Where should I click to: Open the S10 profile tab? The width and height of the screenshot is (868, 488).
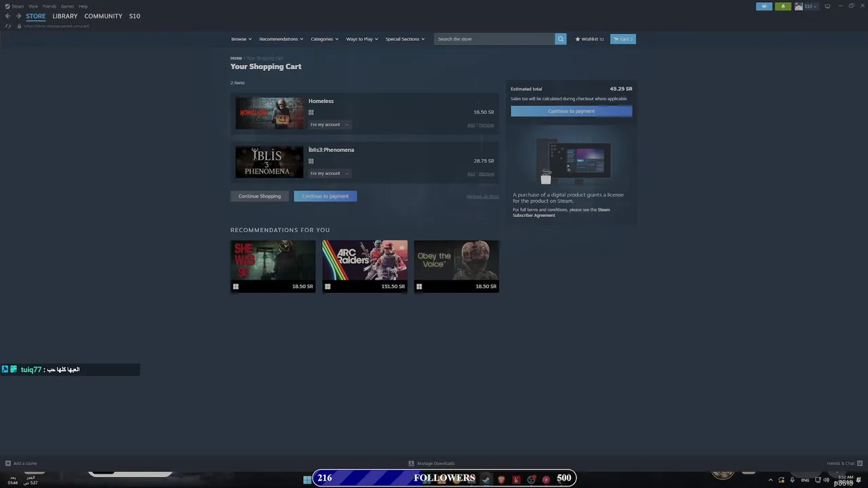pyautogui.click(x=134, y=16)
